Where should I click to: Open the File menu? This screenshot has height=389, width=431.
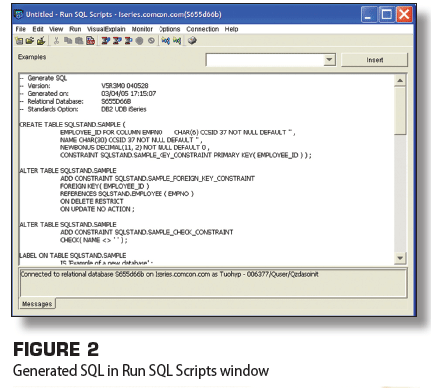pos(21,29)
